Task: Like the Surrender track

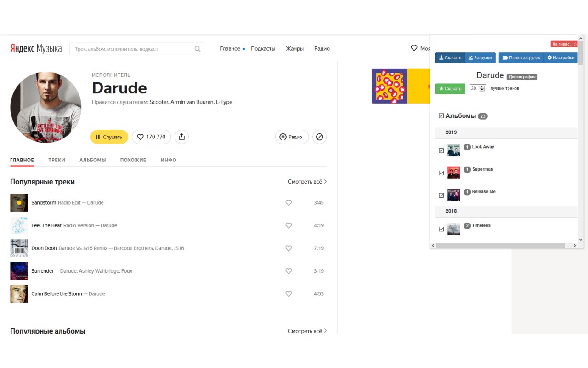Action: point(288,271)
